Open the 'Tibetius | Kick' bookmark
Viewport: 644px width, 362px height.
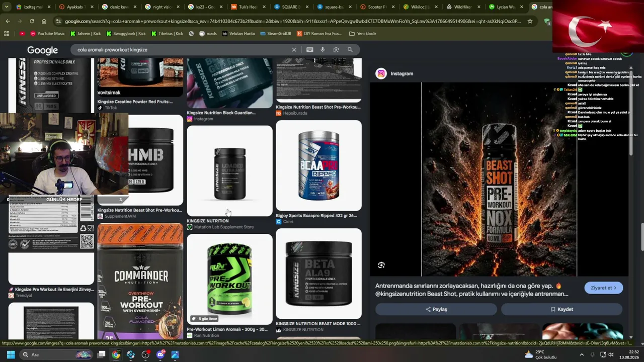[x=167, y=34]
